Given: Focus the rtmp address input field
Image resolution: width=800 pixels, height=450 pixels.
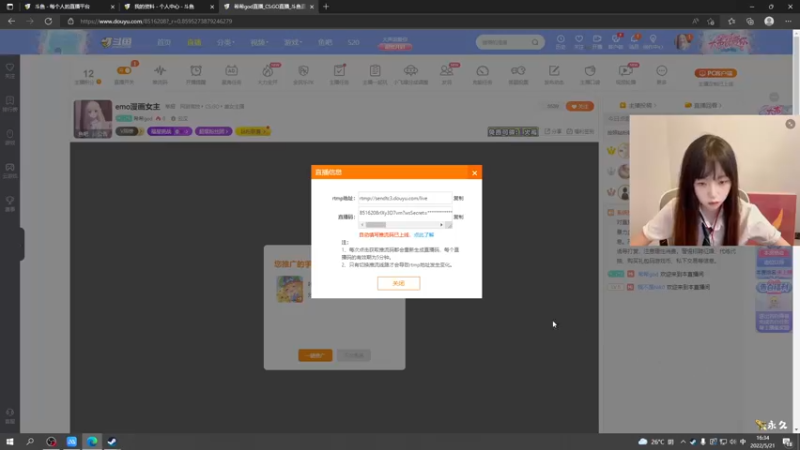Looking at the screenshot, I should (405, 198).
